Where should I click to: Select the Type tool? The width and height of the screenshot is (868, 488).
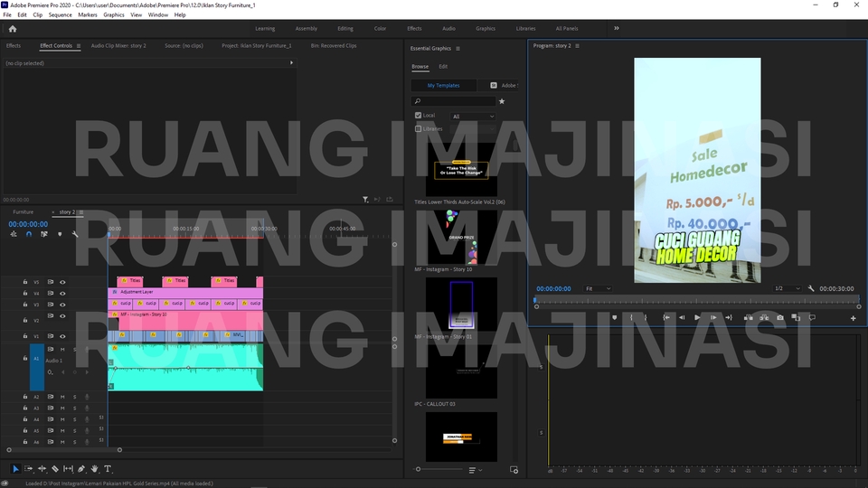[108, 469]
